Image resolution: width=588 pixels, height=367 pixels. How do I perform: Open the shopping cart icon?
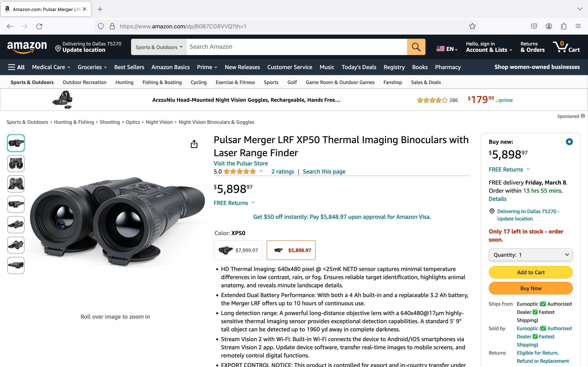coord(566,47)
